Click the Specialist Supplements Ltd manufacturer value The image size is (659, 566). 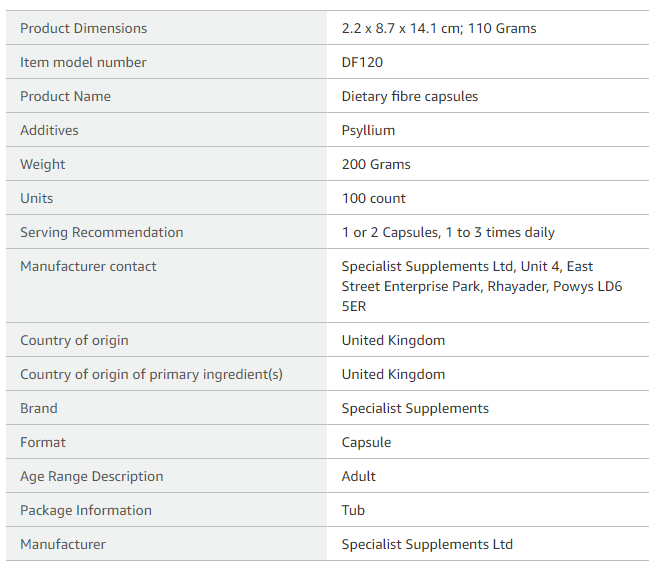coord(427,544)
